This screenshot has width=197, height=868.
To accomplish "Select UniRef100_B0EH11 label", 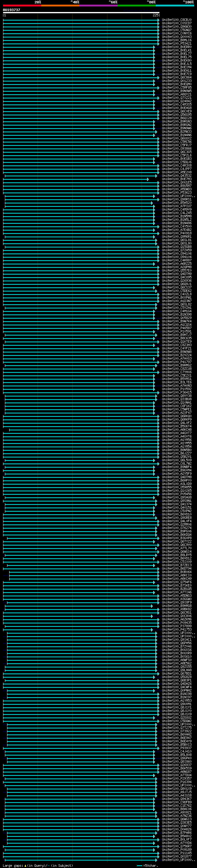I will pos(177,71).
